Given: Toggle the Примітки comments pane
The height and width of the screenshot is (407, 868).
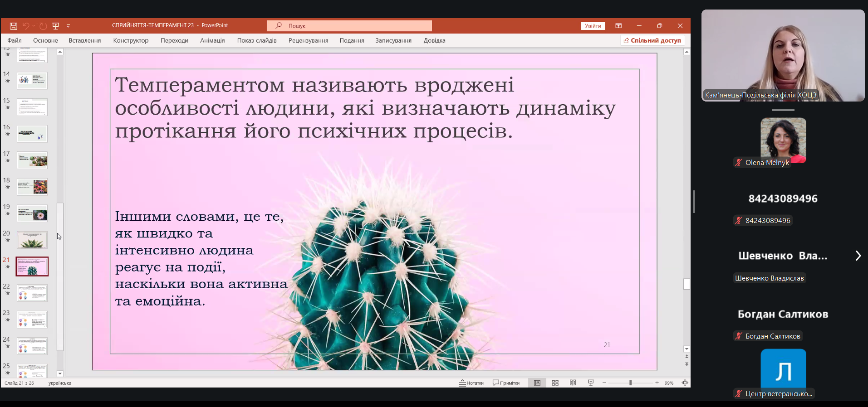Looking at the screenshot, I should [506, 383].
